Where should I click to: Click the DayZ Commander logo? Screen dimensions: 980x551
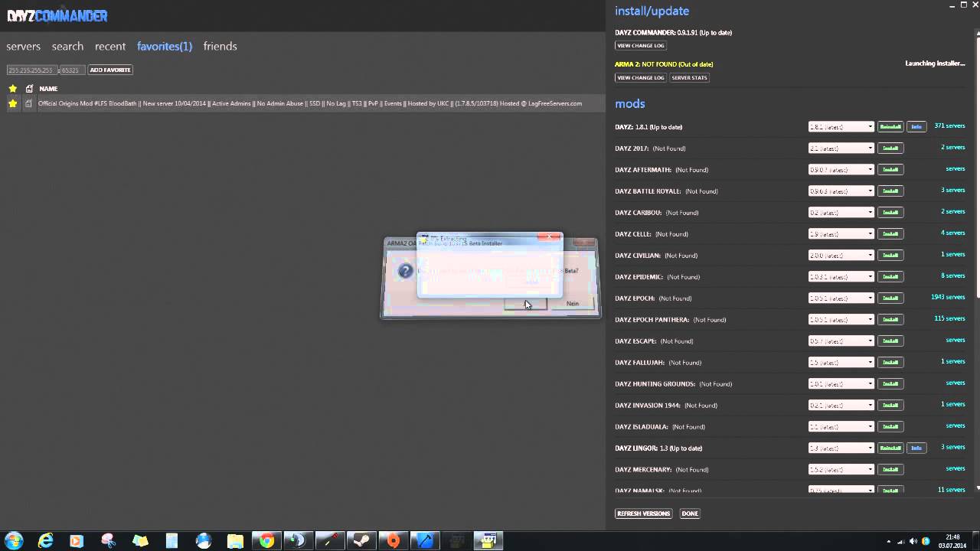[57, 15]
